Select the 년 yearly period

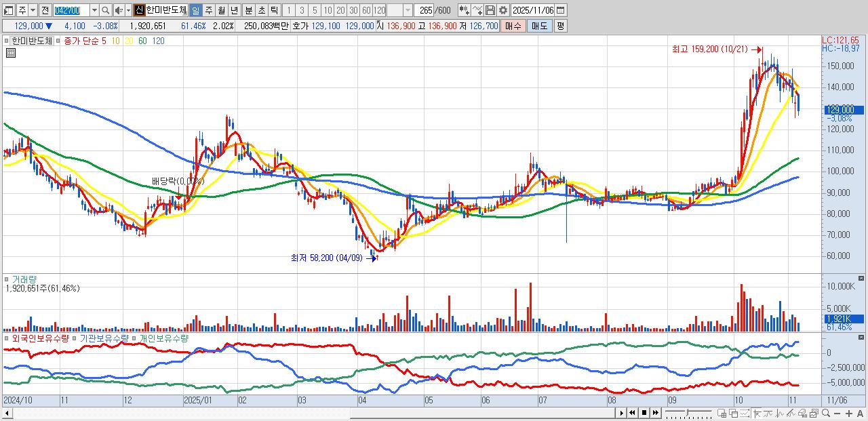[x=234, y=10]
